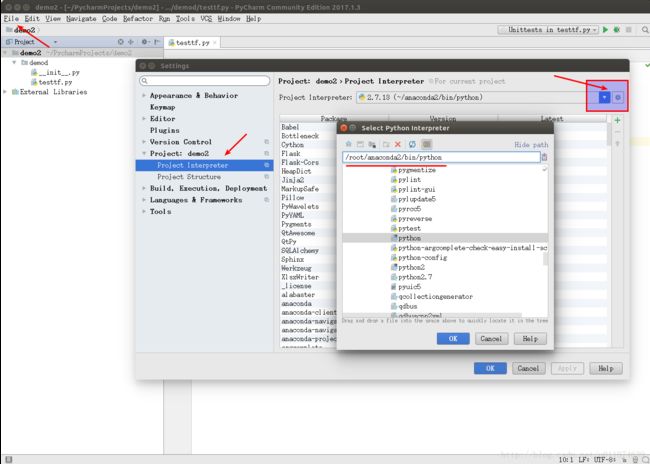Expand the Version Control settings category
The height and width of the screenshot is (464, 650).
click(144, 142)
